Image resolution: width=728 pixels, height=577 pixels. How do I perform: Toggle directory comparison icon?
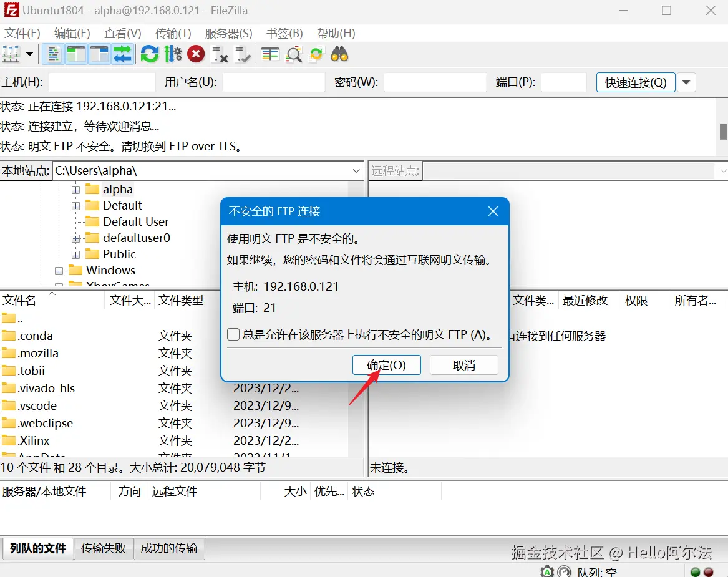coord(293,55)
